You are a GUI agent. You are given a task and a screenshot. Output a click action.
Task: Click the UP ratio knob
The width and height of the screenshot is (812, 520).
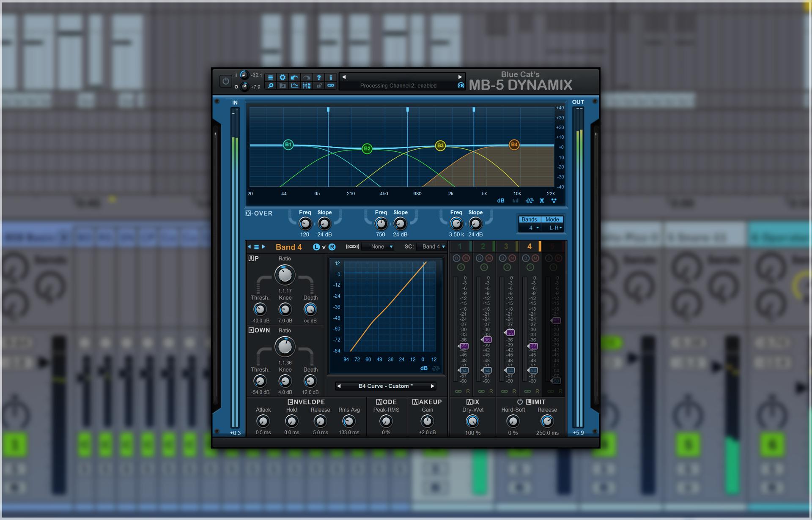click(285, 275)
